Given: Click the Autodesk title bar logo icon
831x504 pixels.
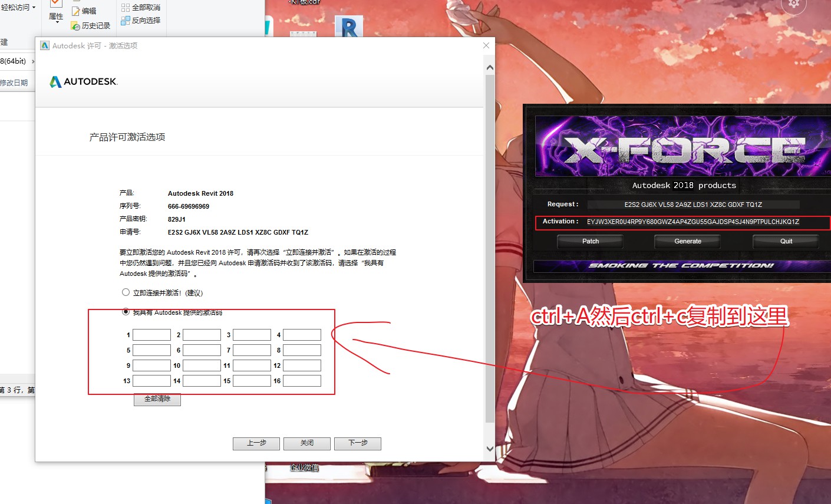Looking at the screenshot, I should point(45,45).
